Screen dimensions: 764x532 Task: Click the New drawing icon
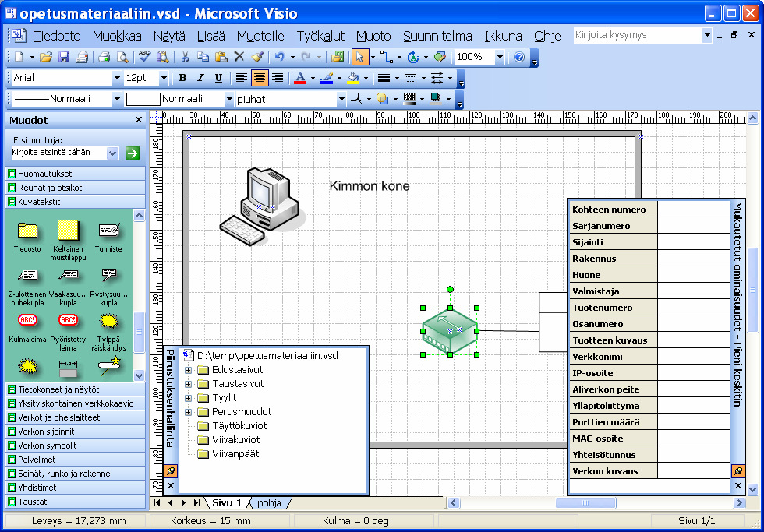tap(19, 58)
